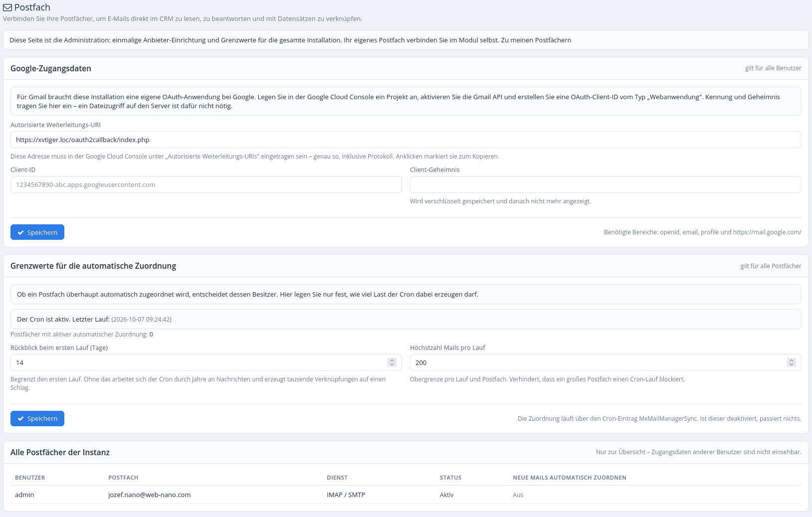Screen dimensions: 812x517
Task: Click the BENUTZER column header
Action: [30, 478]
